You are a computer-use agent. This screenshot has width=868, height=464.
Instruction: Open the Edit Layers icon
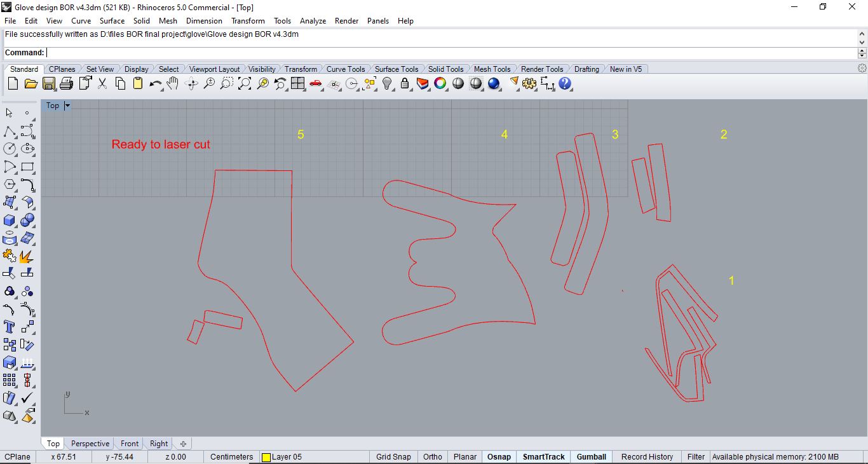pyautogui.click(x=423, y=83)
